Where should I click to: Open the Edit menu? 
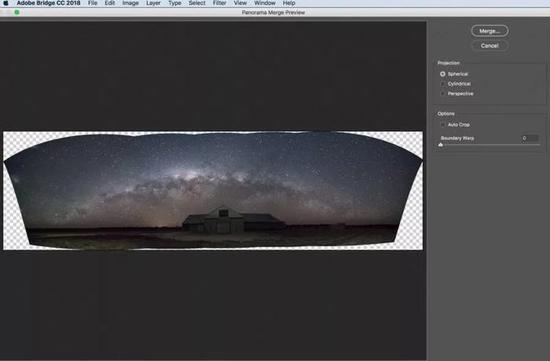point(110,3)
